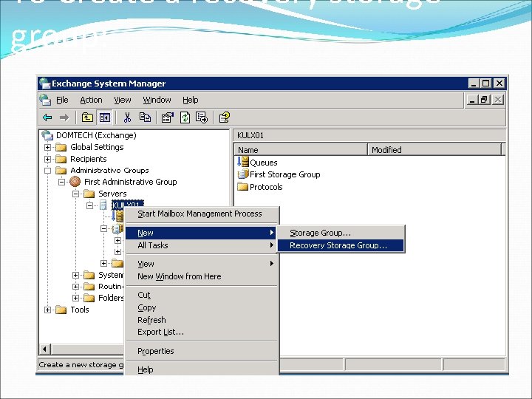Select First Storage Group text in list
Image resolution: width=532 pixels, height=399 pixels.
pyautogui.click(x=285, y=174)
